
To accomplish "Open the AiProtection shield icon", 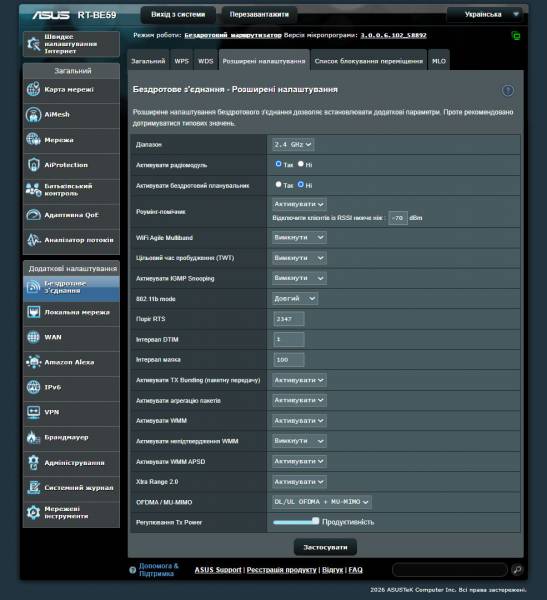I will [x=33, y=165].
